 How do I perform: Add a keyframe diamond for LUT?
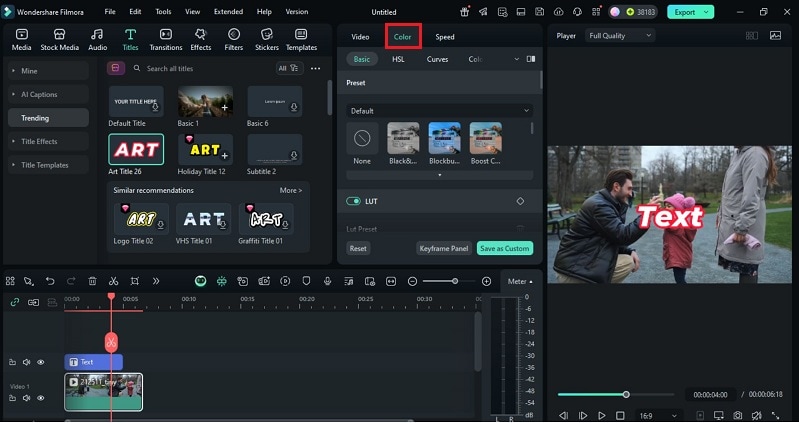[520, 201]
